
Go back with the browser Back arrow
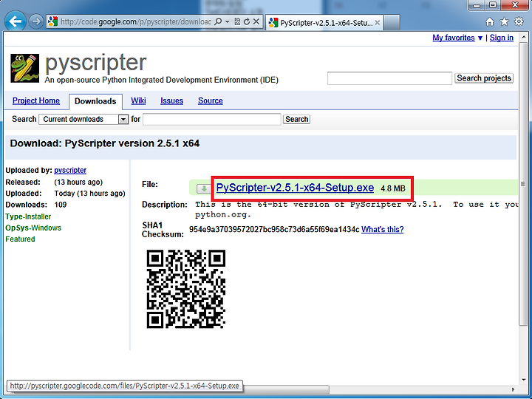click(15, 21)
